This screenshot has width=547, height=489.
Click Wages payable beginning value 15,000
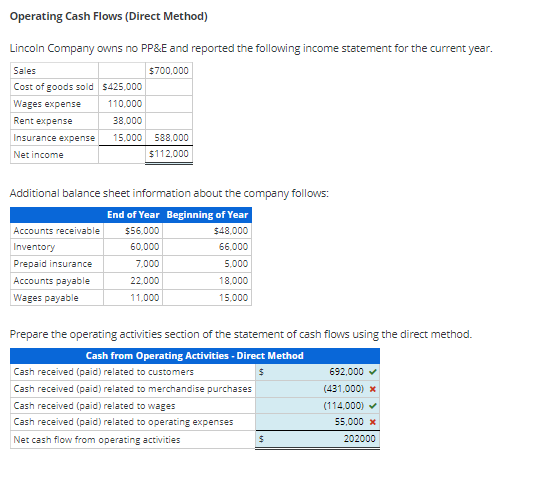[233, 298]
